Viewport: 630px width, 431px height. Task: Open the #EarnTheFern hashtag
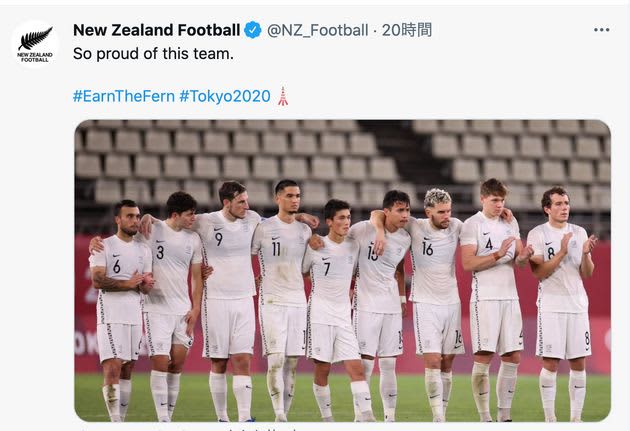(123, 96)
